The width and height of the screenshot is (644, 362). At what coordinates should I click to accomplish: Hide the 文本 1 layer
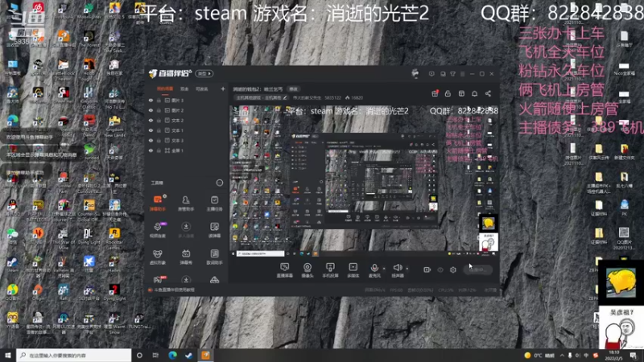click(x=151, y=130)
